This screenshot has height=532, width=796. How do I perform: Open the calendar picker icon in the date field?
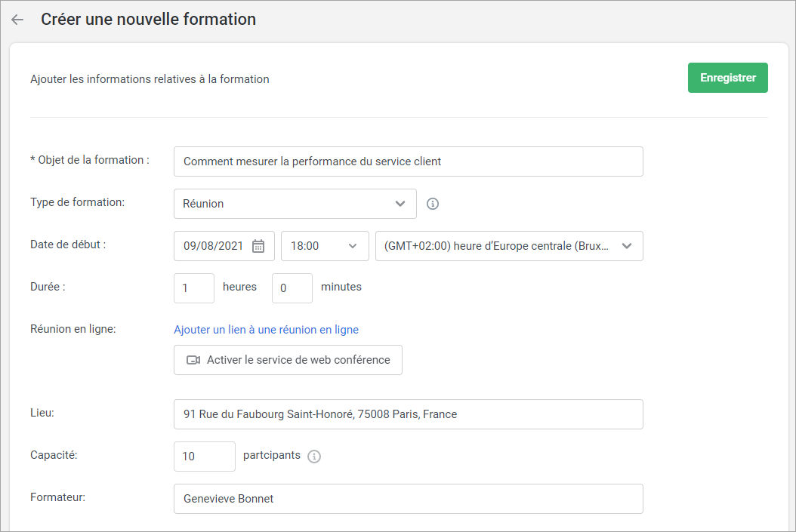point(258,246)
